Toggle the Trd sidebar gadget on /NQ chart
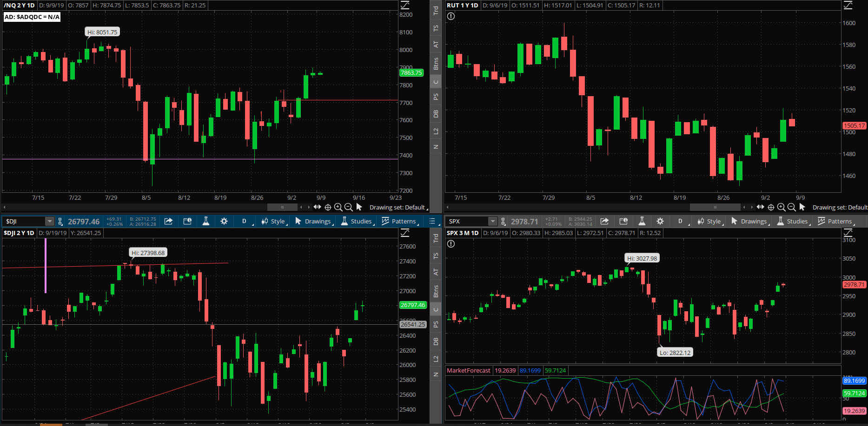 pyautogui.click(x=436, y=10)
